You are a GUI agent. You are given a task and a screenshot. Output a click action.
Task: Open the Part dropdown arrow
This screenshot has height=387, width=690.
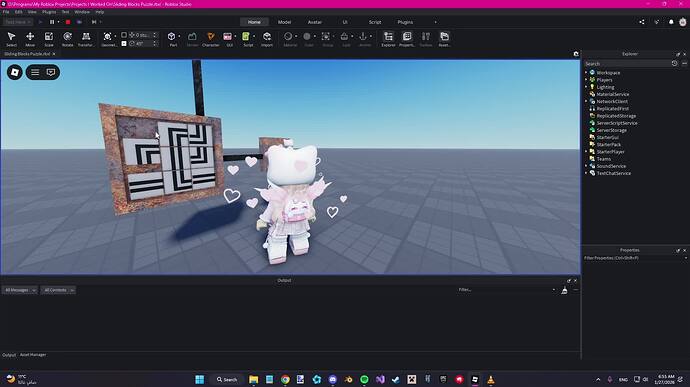pyautogui.click(x=179, y=37)
